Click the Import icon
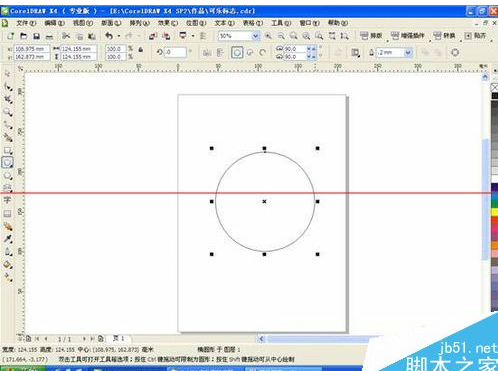 pyautogui.click(x=153, y=36)
